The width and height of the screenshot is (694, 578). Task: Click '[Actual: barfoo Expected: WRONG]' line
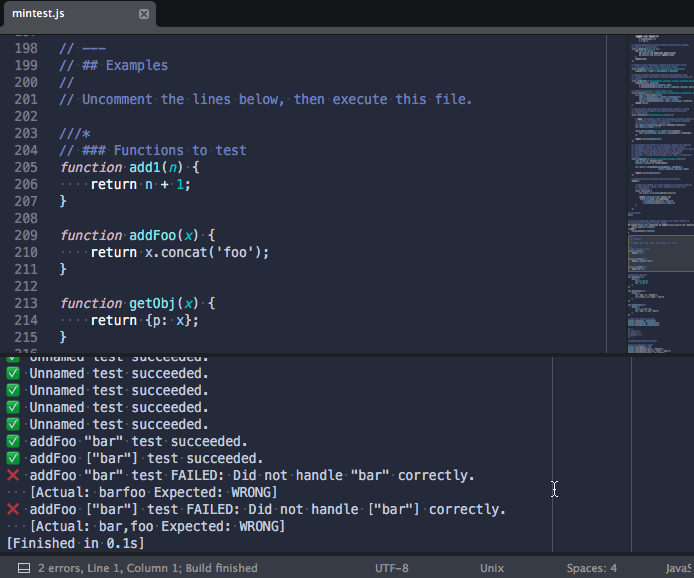[x=154, y=492]
